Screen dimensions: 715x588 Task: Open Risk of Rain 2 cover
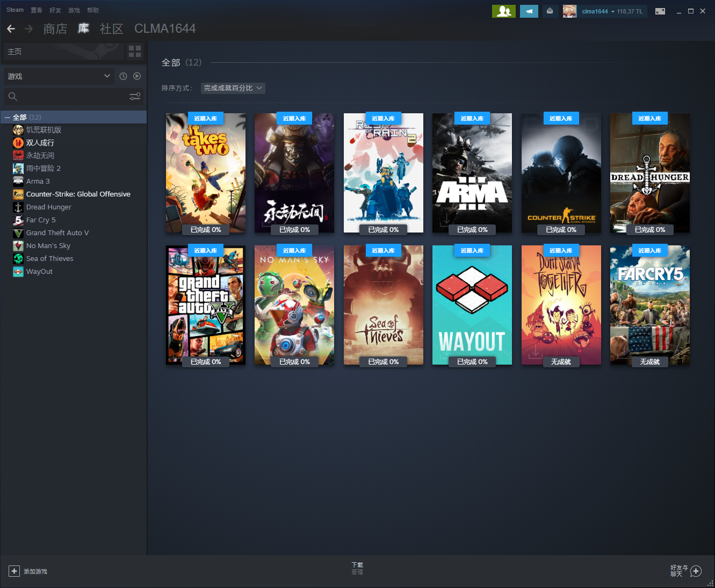[x=384, y=173]
